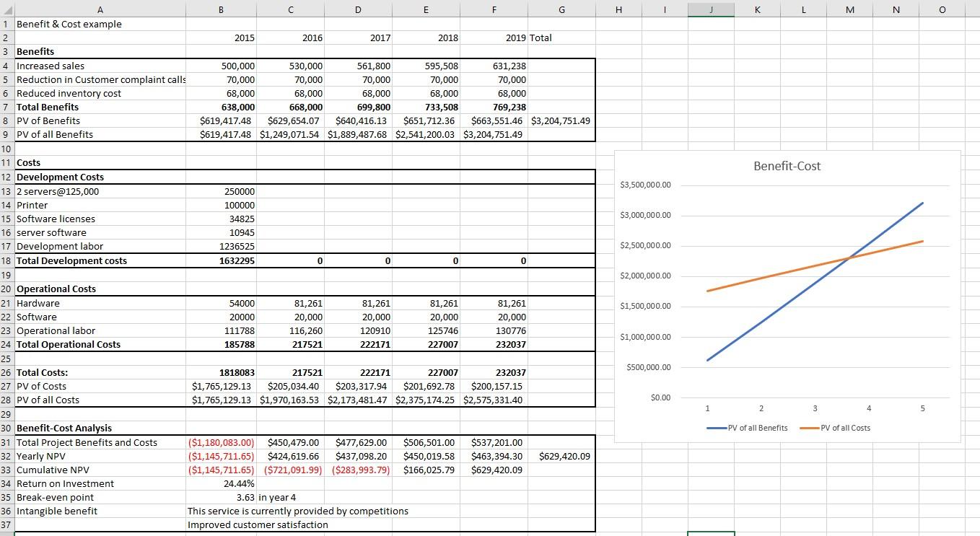Click the Benefit-Cost chart title

tap(787, 166)
